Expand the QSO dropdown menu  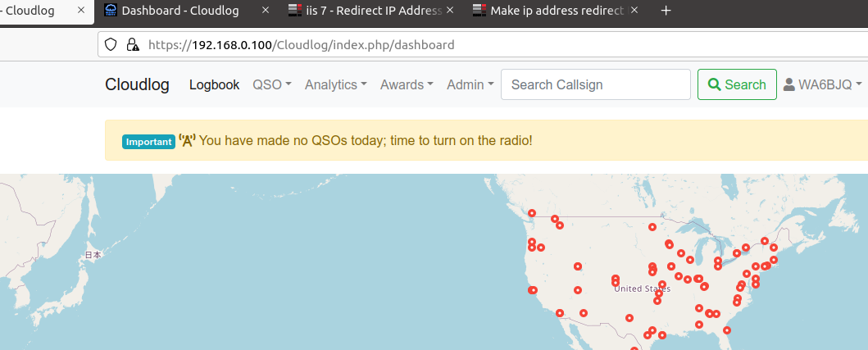click(272, 84)
